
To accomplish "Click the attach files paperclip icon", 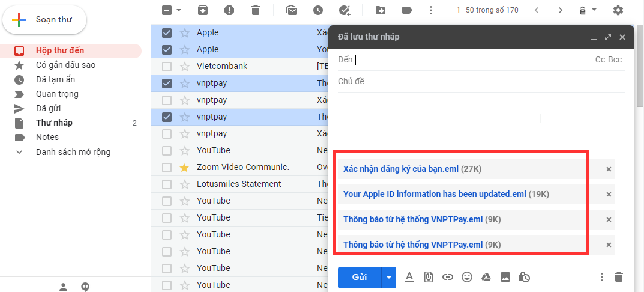I will 429,277.
